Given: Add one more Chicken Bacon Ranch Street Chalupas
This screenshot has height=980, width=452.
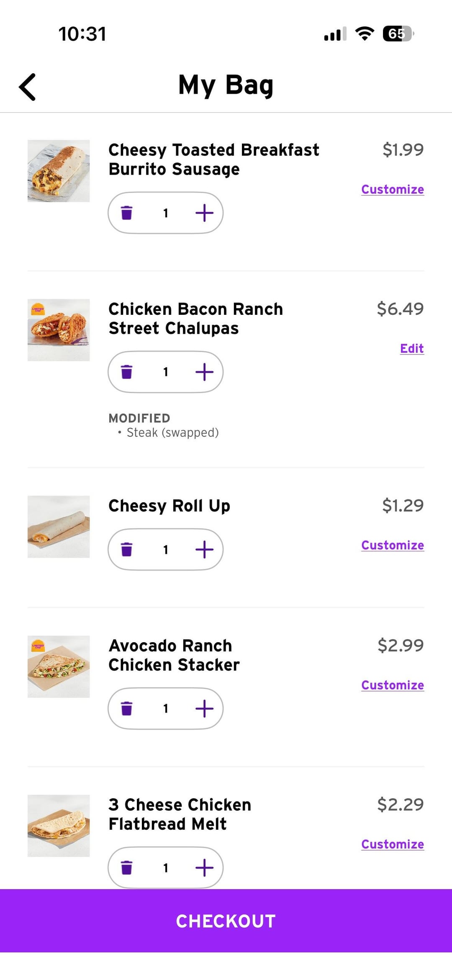Looking at the screenshot, I should (204, 372).
